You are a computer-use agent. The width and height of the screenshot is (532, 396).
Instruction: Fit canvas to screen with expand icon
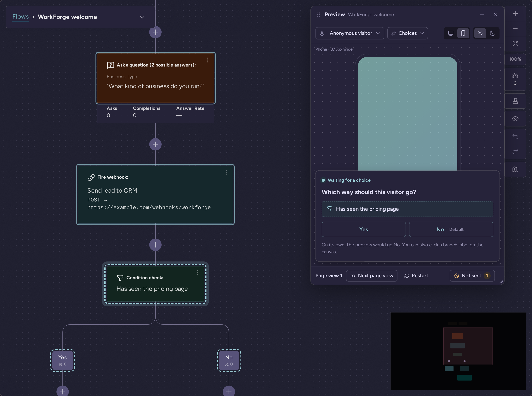515,44
